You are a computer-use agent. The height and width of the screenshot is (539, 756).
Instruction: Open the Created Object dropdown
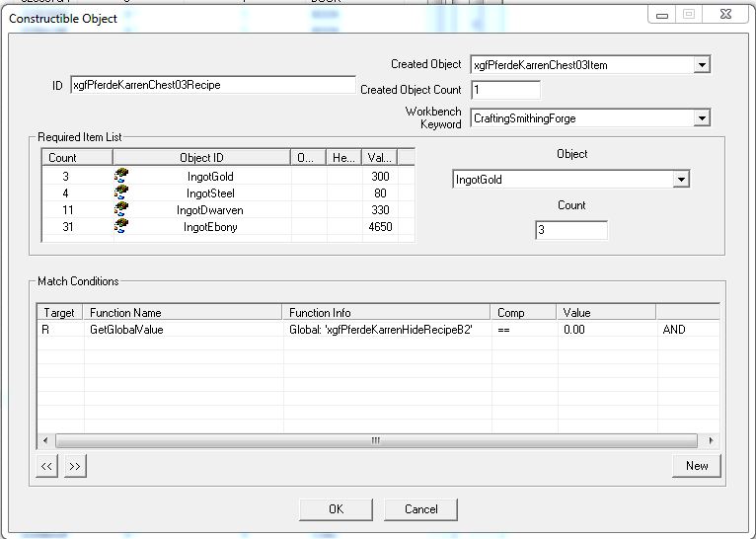point(702,64)
